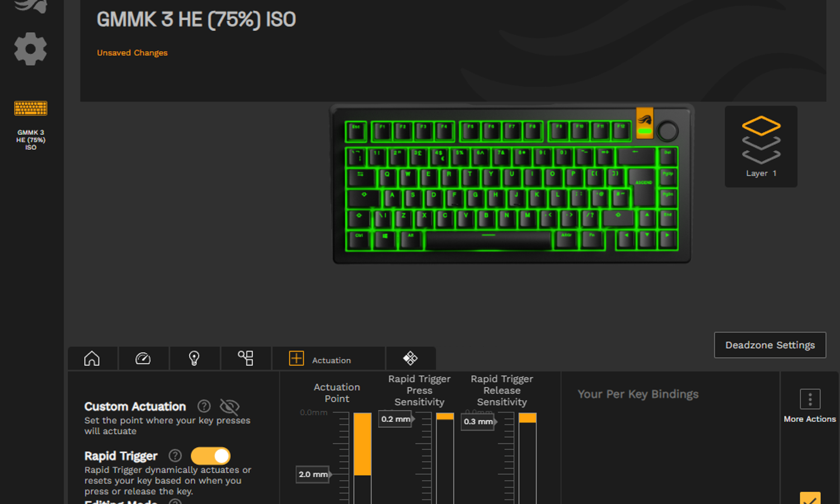Screen dimensions: 840x504
Task: Select the D key on the keyboard
Action: coord(433,198)
